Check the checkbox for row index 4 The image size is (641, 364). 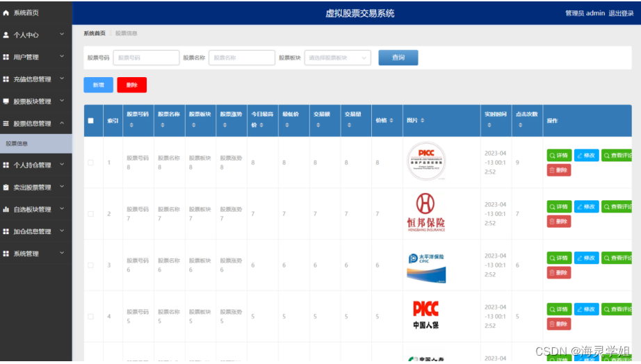[91, 316]
